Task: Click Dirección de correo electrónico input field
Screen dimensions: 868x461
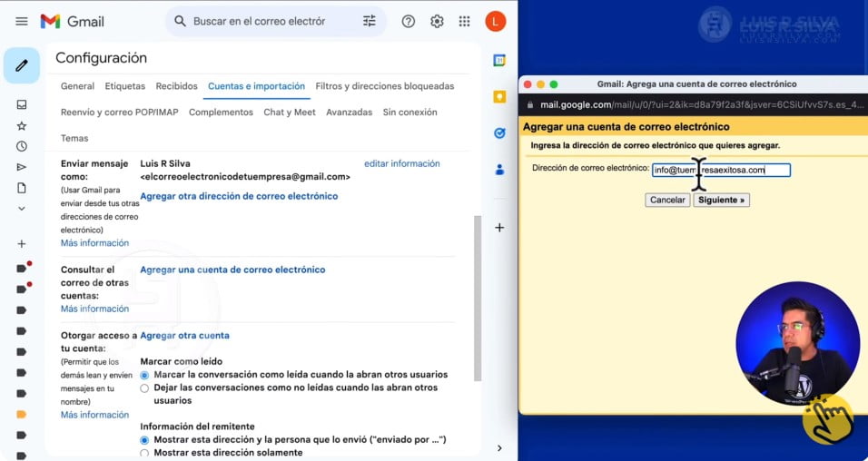Action: click(x=721, y=170)
